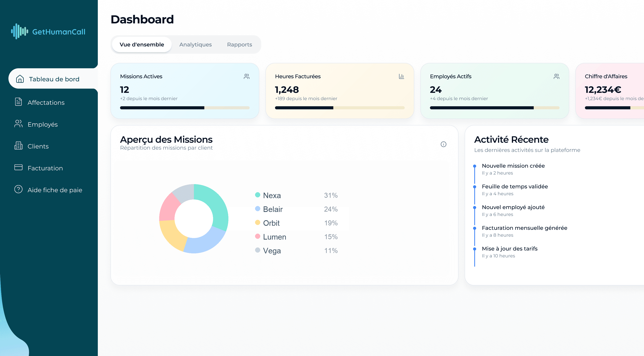Click the Heures Facturées progress bar
Image resolution: width=644 pixels, height=356 pixels.
pos(340,108)
